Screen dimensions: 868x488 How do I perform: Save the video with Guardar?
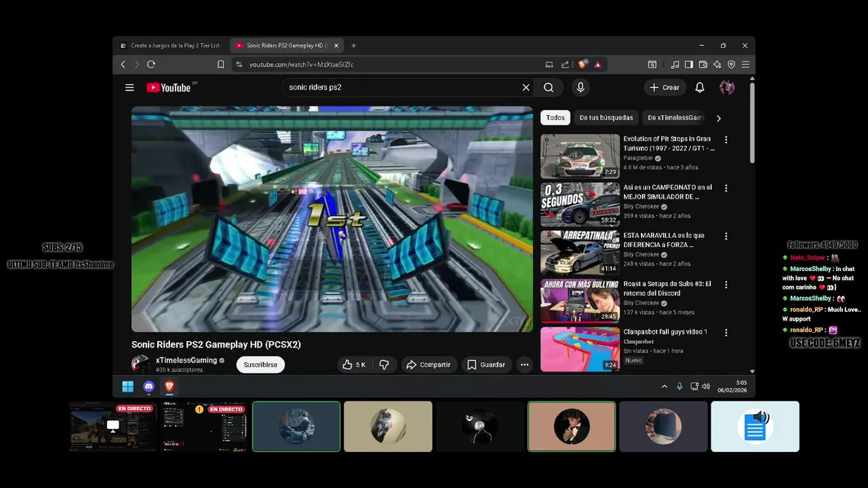pos(486,365)
